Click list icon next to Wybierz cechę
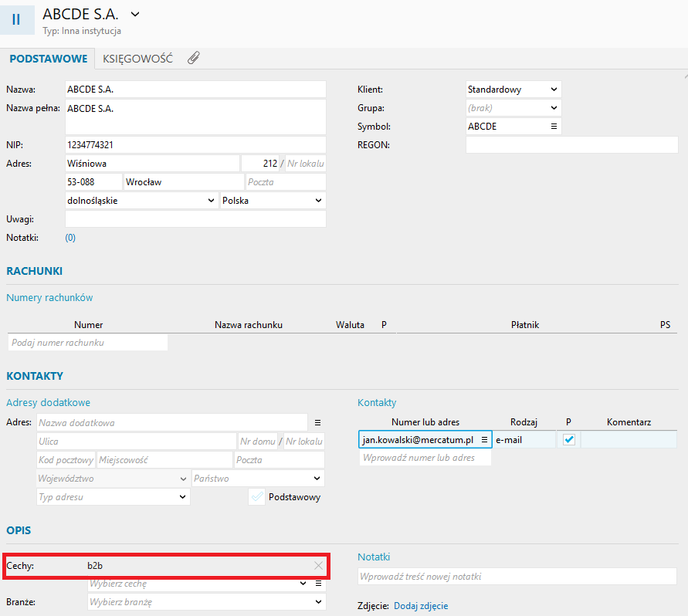 coord(317,584)
